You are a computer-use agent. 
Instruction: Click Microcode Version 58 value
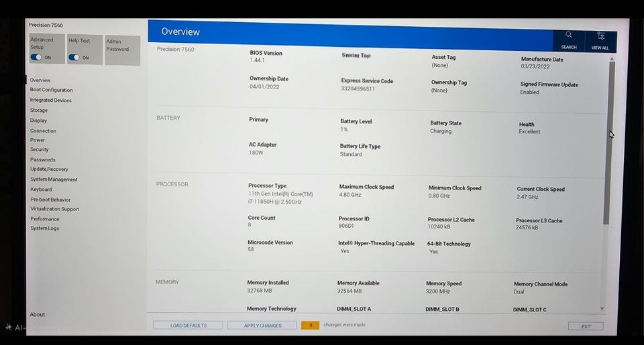(x=250, y=249)
